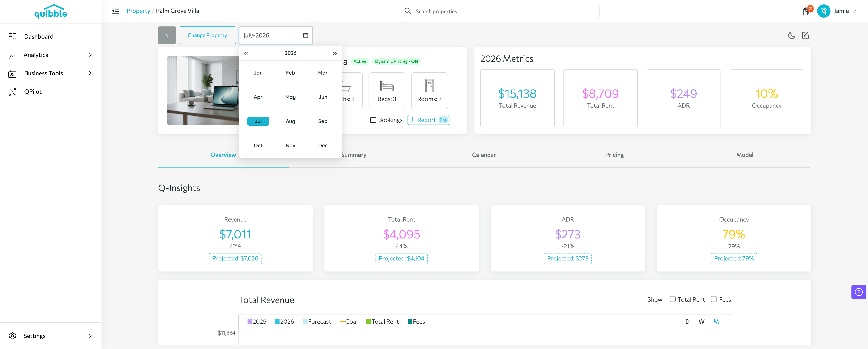Viewport: 868px width, 349px height.
Task: Go to previous year in picker
Action: 246,53
